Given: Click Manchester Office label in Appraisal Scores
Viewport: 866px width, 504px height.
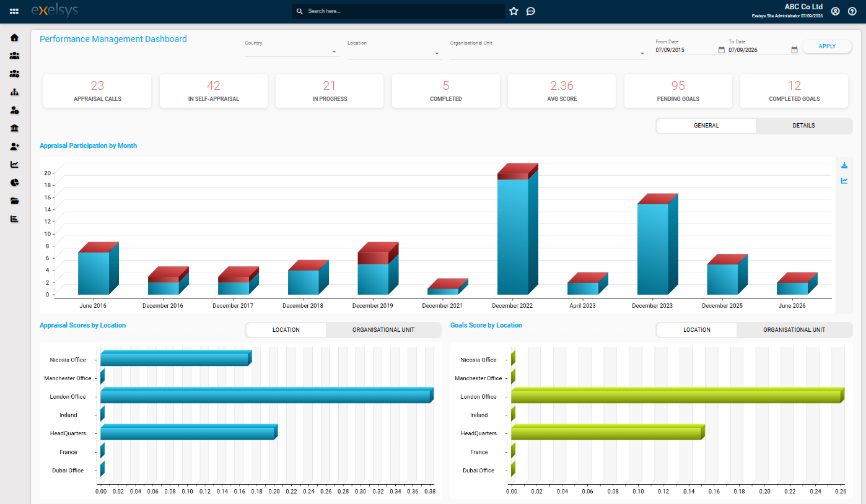Looking at the screenshot, I should click(x=68, y=378).
